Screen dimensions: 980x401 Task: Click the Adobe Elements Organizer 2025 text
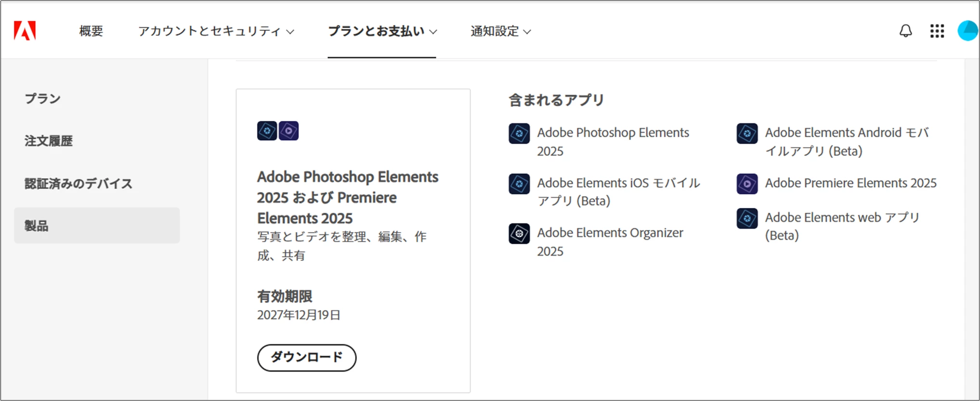point(610,242)
